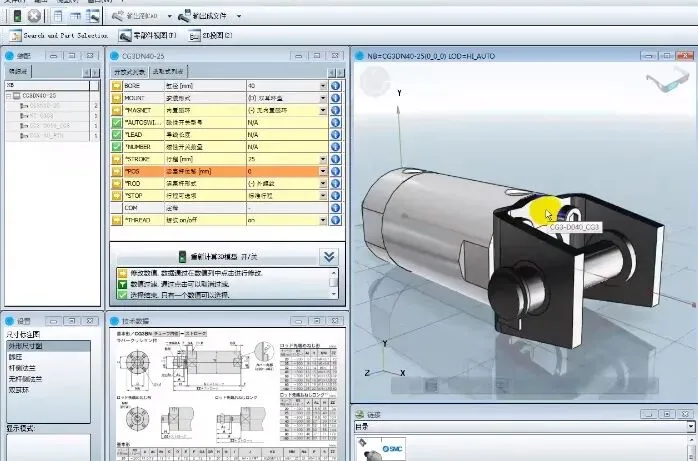Open info for the *NUMBER row
The height and width of the screenshot is (461, 698).
(x=336, y=147)
